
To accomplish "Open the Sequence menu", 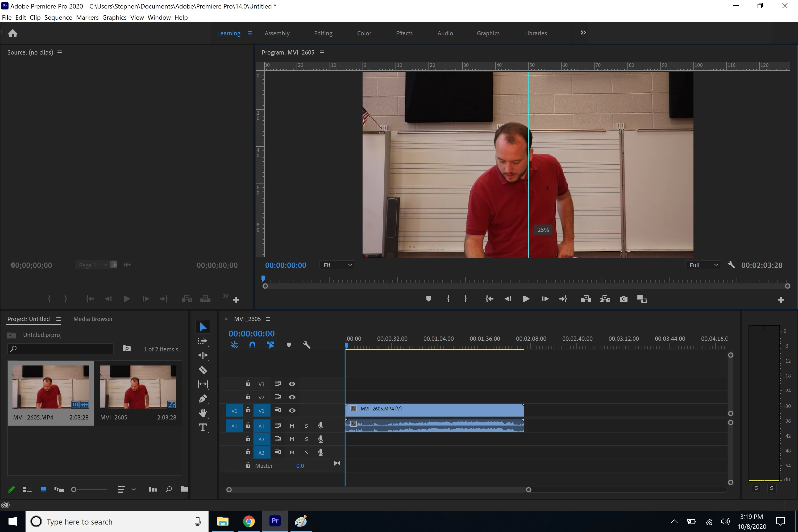I will (58, 17).
